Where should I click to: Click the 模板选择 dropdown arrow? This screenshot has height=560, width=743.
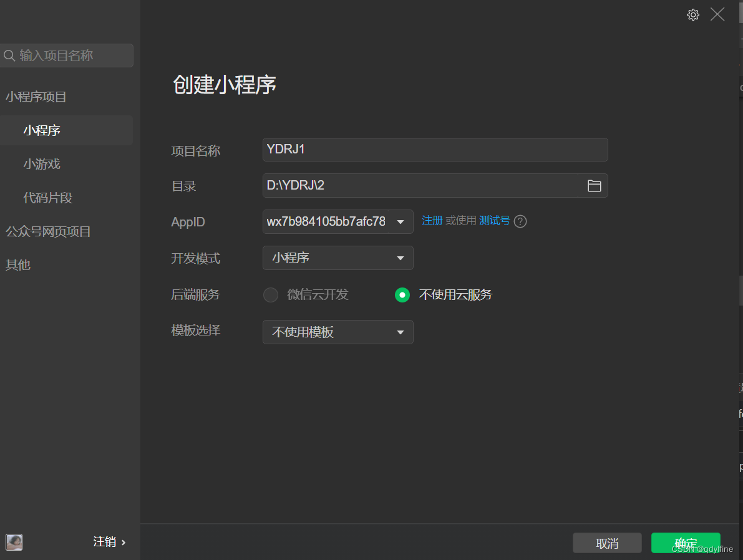pyautogui.click(x=400, y=332)
